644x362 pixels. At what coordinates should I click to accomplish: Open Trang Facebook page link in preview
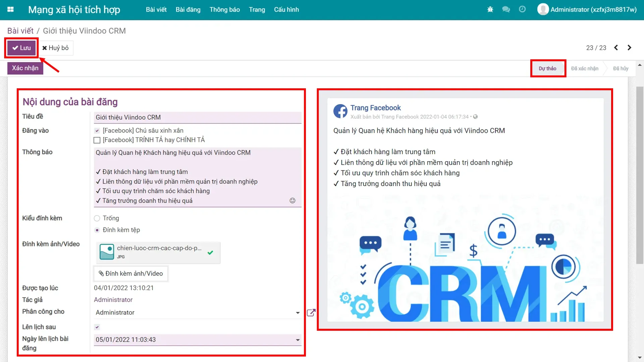(375, 108)
